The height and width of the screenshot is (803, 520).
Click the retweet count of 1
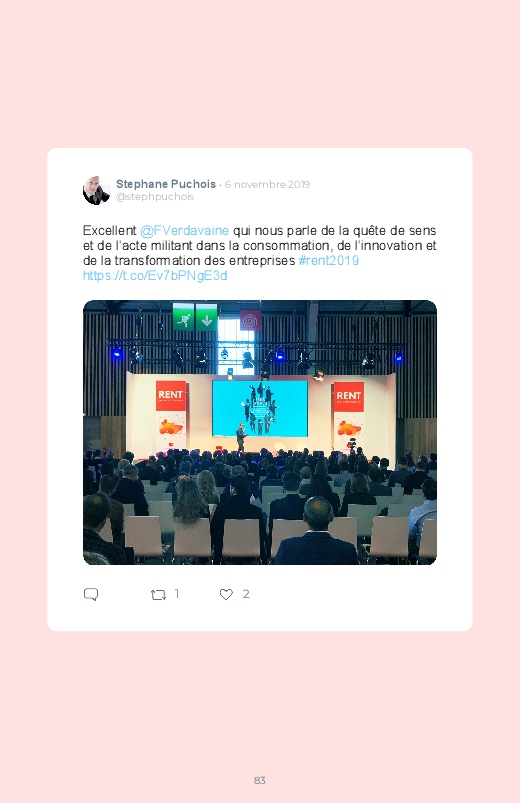click(177, 594)
